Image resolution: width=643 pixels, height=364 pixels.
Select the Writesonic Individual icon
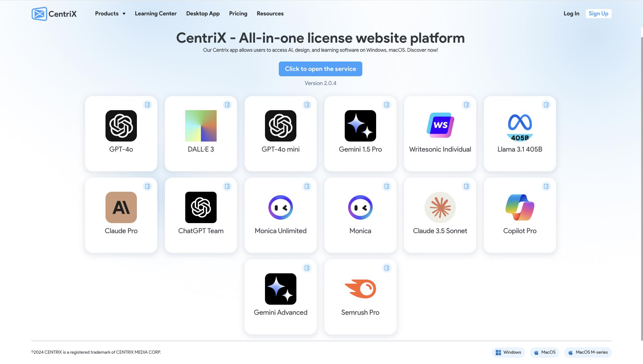click(x=440, y=125)
